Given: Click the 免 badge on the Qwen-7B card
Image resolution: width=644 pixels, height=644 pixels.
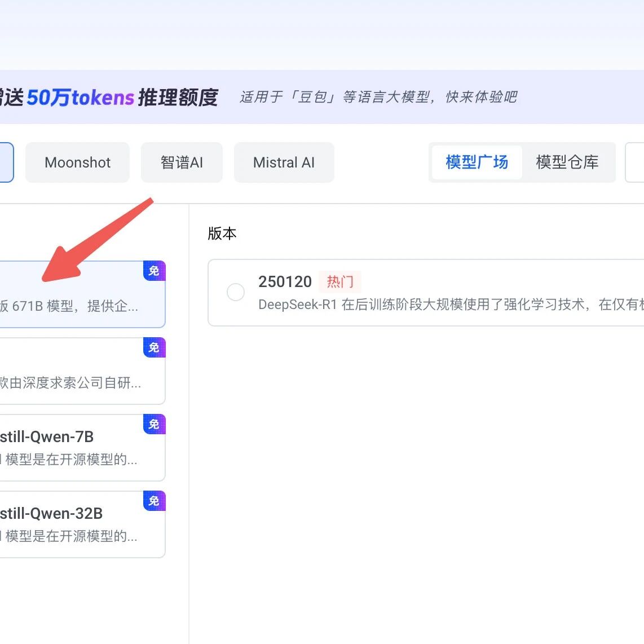Looking at the screenshot, I should pyautogui.click(x=154, y=425).
